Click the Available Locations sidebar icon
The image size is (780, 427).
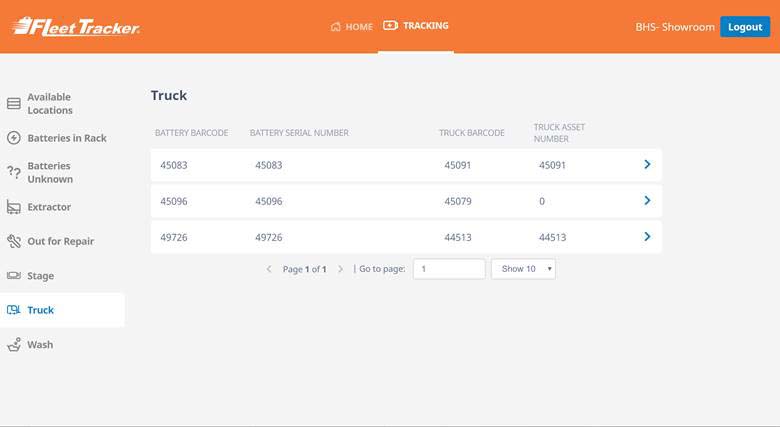coord(14,104)
